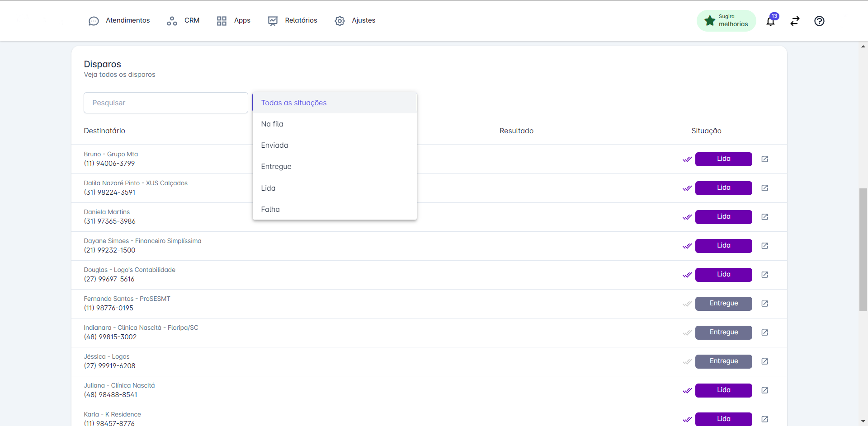Select 'Entregue' in the situation dropdown
Screen dimensions: 868x426
(276, 167)
